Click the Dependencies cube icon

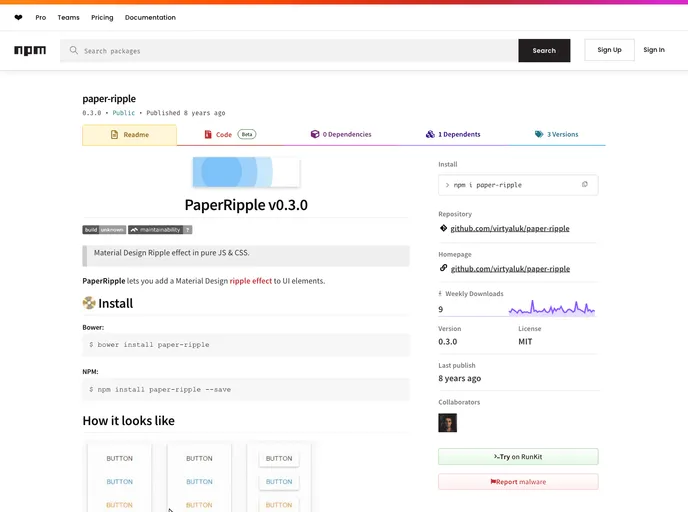click(x=315, y=134)
